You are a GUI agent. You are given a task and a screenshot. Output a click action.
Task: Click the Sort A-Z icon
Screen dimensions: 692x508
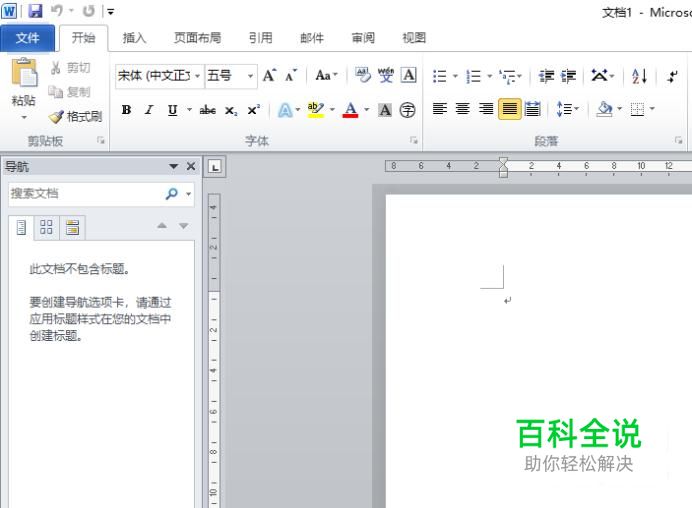coord(639,76)
